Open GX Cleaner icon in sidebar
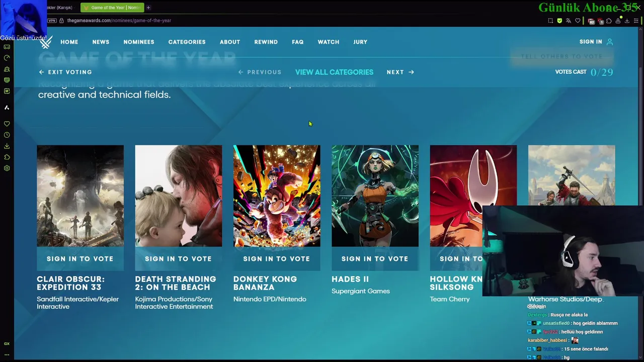 7,69
